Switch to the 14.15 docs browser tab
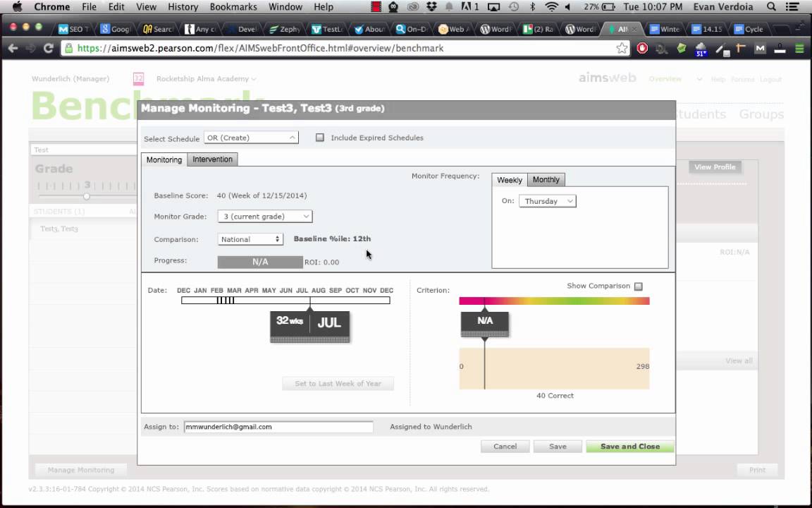The height and width of the screenshot is (508, 812). pyautogui.click(x=708, y=29)
